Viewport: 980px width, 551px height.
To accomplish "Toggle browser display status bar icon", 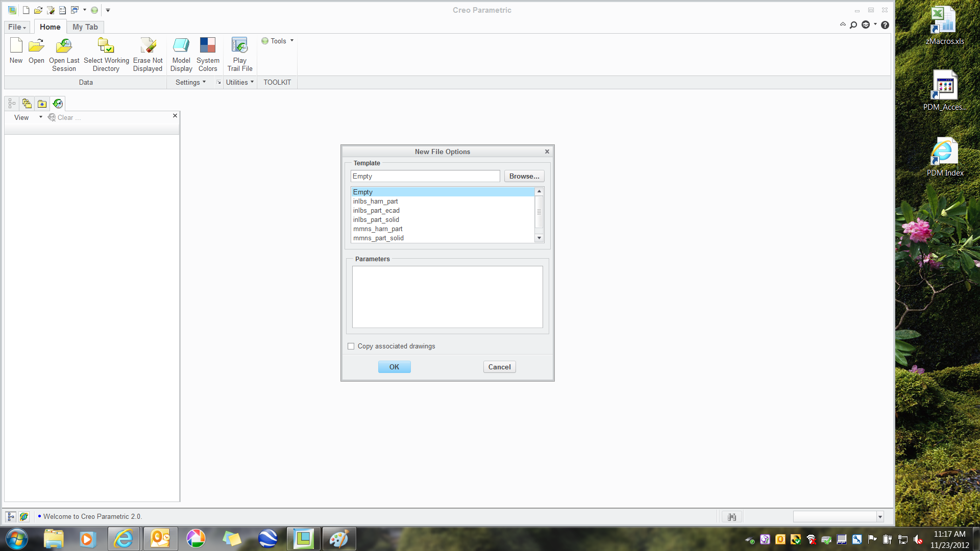I will (x=24, y=517).
